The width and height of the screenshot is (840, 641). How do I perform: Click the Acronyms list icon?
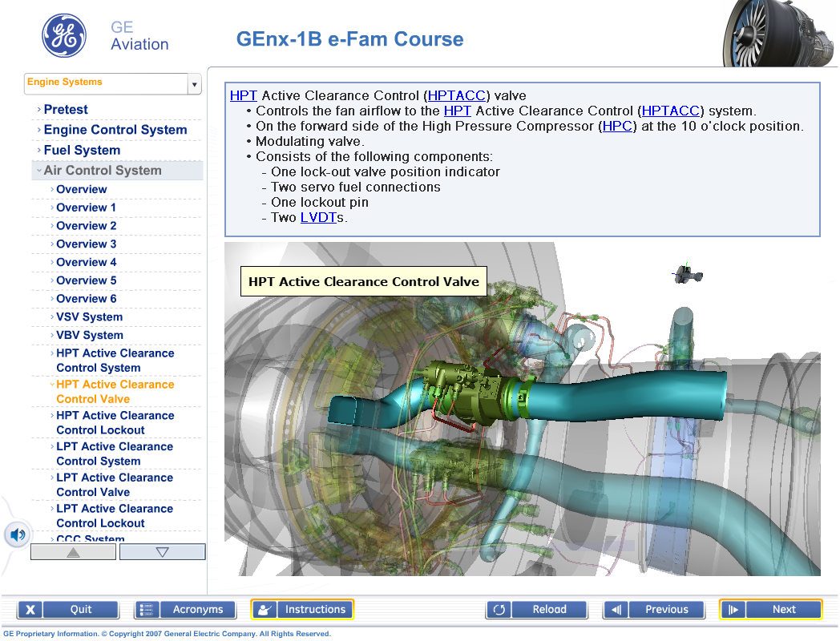click(146, 610)
